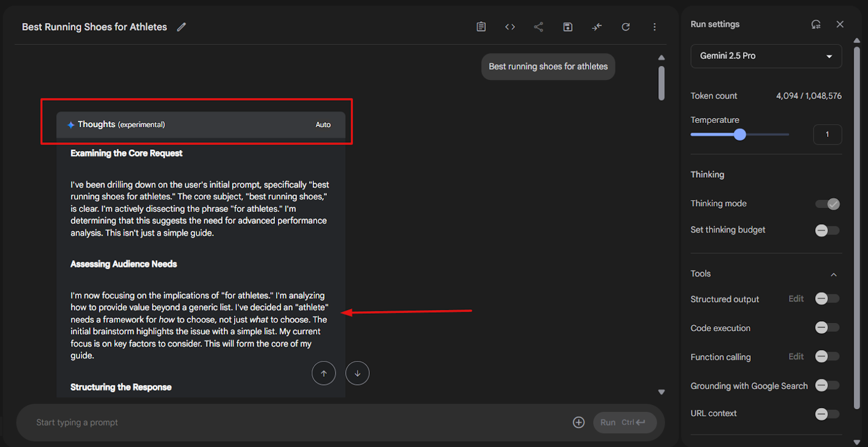
Task: Edit the prompt title with pencil icon
Action: coord(181,27)
